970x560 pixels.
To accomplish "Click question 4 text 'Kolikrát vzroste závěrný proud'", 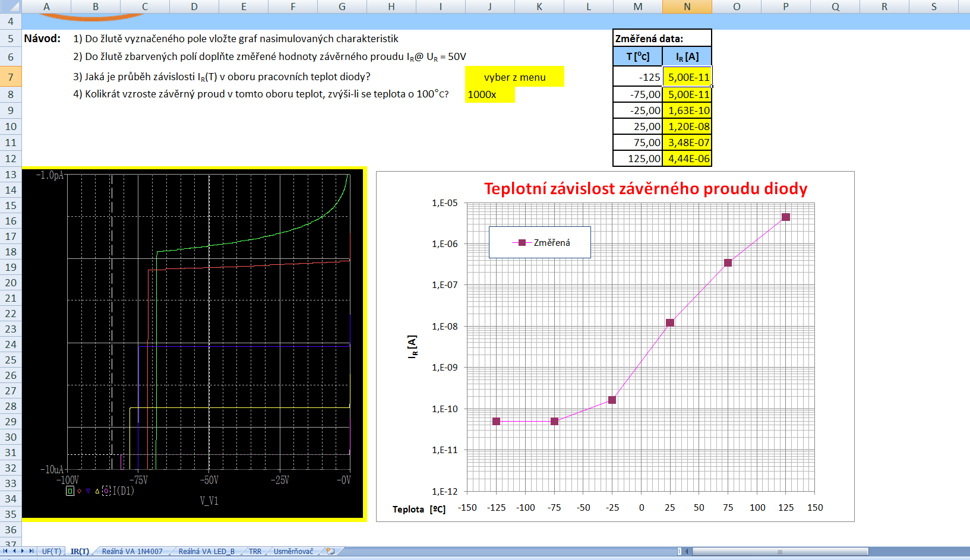I will (261, 94).
